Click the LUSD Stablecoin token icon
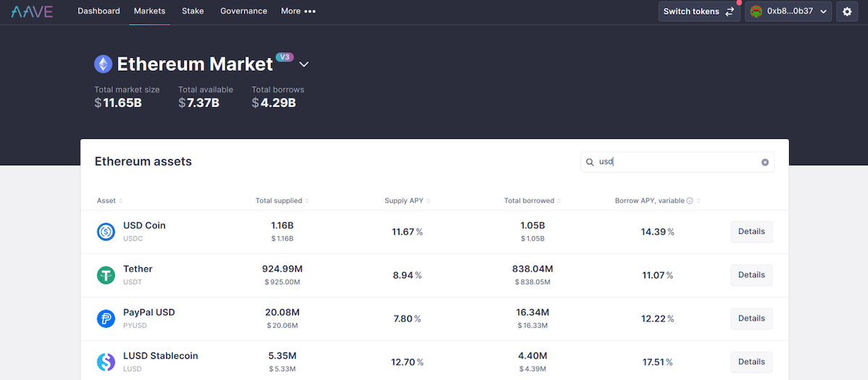 (106, 362)
